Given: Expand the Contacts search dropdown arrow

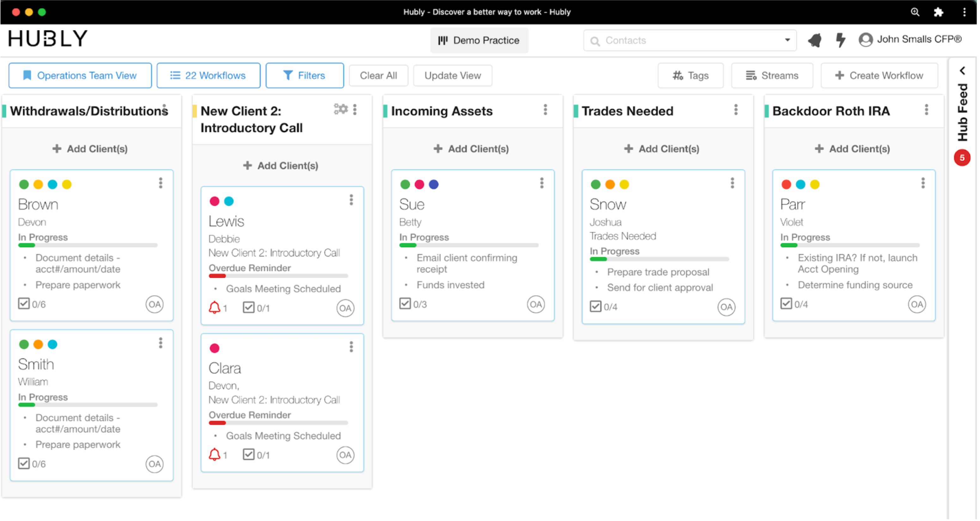Looking at the screenshot, I should (x=787, y=40).
